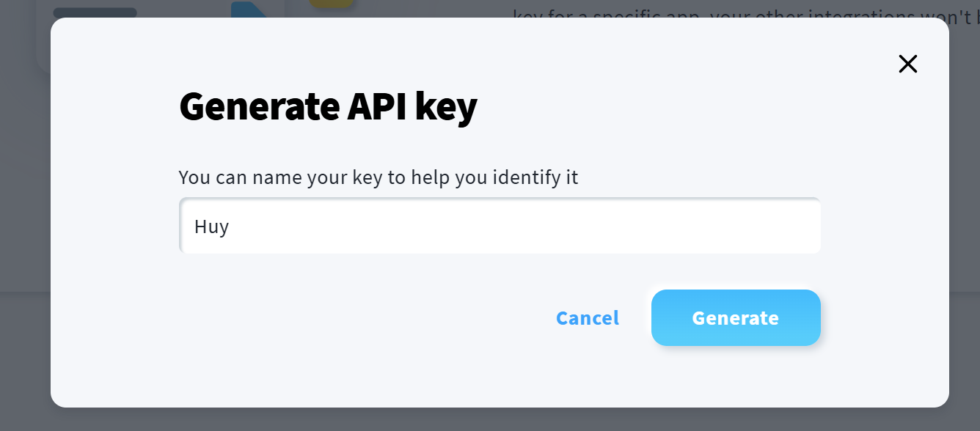The height and width of the screenshot is (431, 980).
Task: Close the Generate API key dialog
Action: click(x=907, y=65)
